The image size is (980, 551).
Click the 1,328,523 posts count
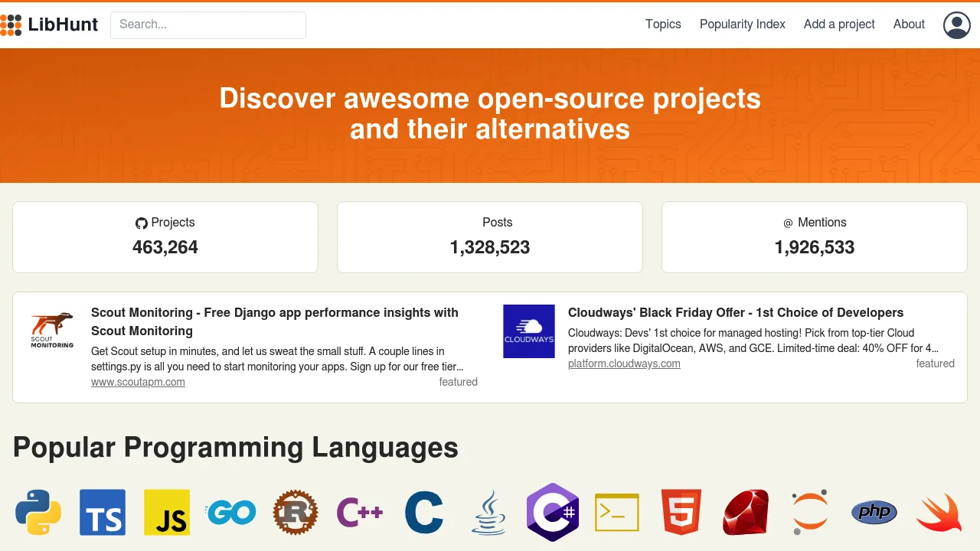click(x=490, y=247)
